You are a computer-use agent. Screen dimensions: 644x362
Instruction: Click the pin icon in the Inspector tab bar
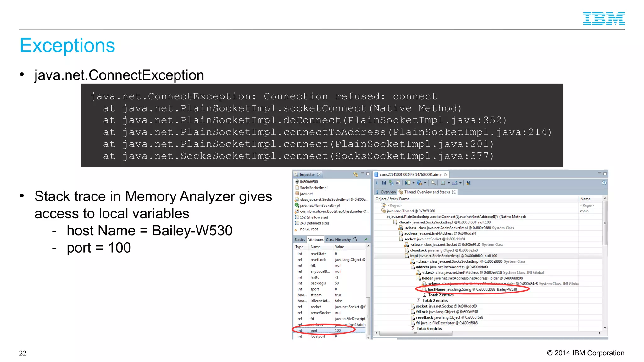click(x=366, y=239)
